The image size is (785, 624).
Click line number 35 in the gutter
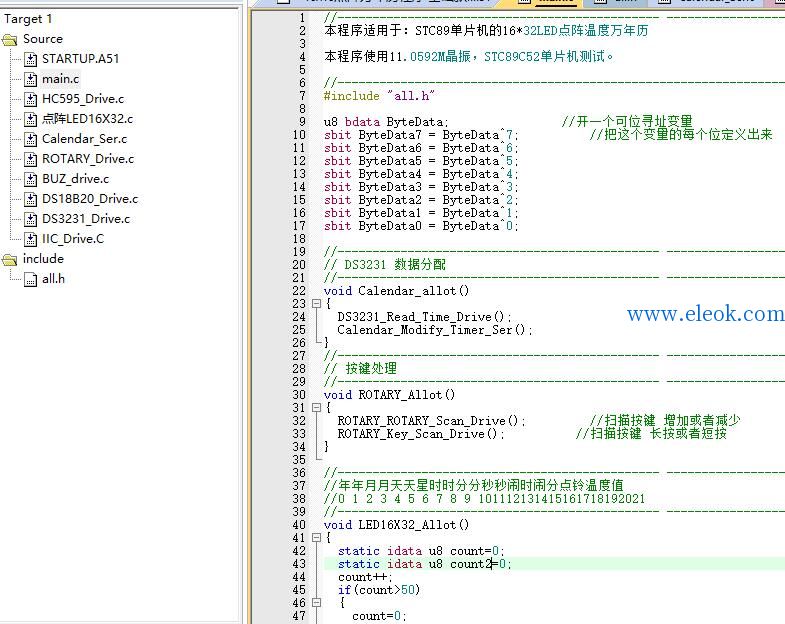[x=299, y=460]
